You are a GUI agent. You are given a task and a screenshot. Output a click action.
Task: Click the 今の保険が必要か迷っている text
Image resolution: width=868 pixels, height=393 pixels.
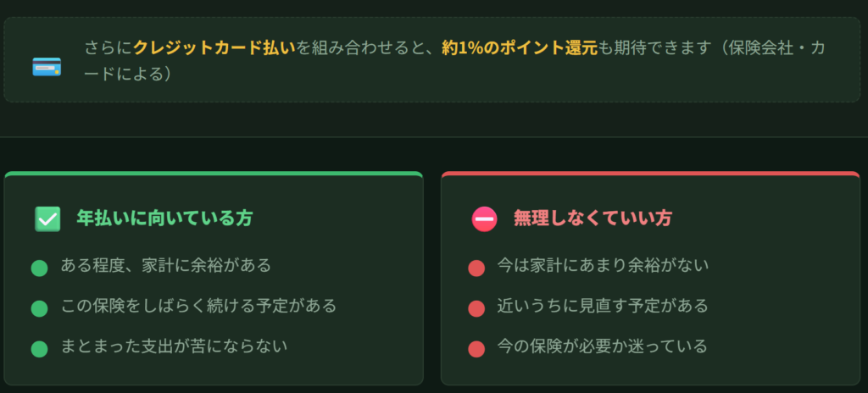[x=603, y=346]
